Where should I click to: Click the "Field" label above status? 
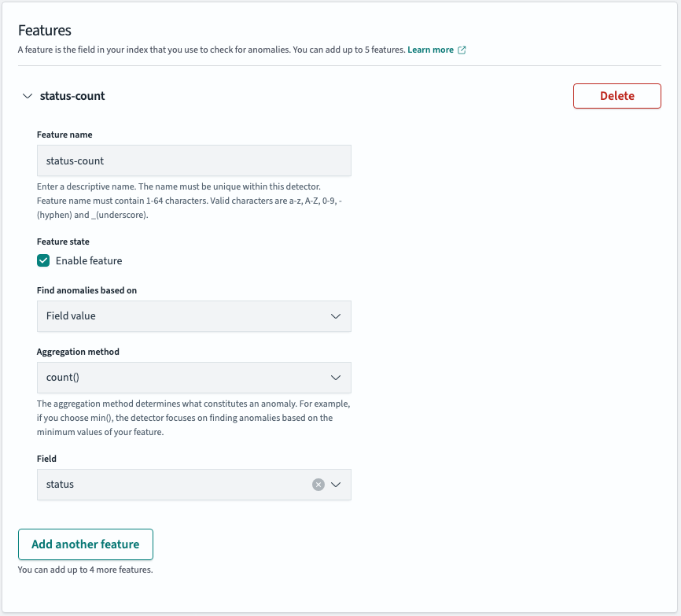point(46,459)
